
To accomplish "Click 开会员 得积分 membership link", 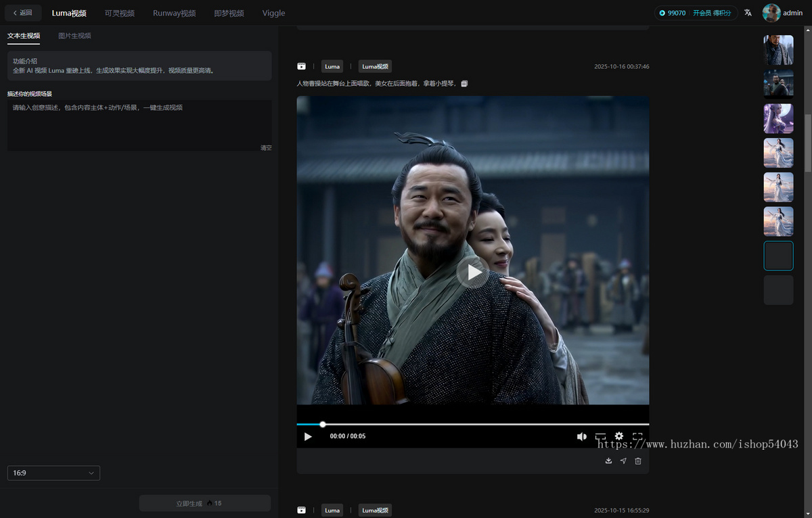I will [x=711, y=13].
